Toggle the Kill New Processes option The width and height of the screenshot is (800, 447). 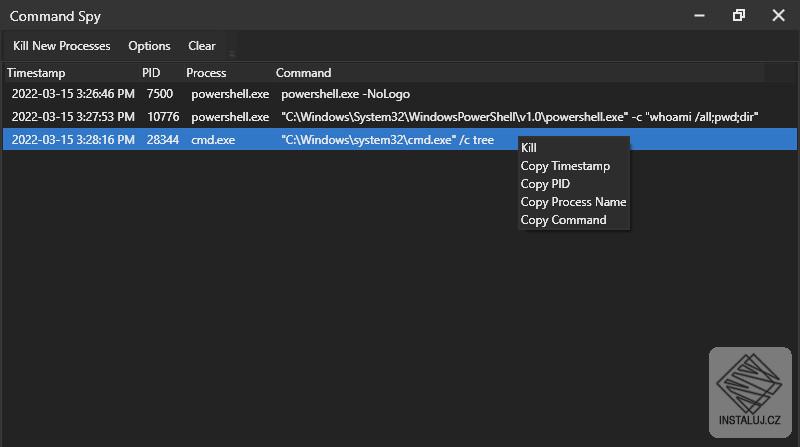point(61,46)
